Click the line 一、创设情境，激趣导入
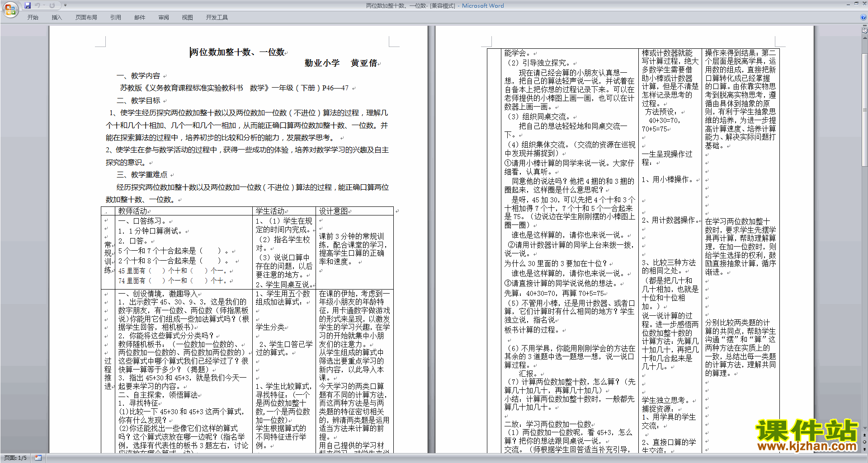Viewport: 868px width, 463px height. coord(158,294)
